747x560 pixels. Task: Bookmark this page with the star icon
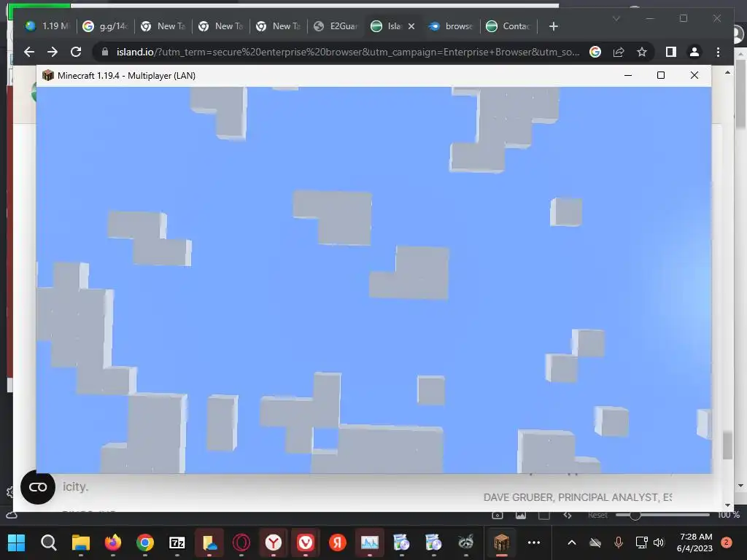642,52
